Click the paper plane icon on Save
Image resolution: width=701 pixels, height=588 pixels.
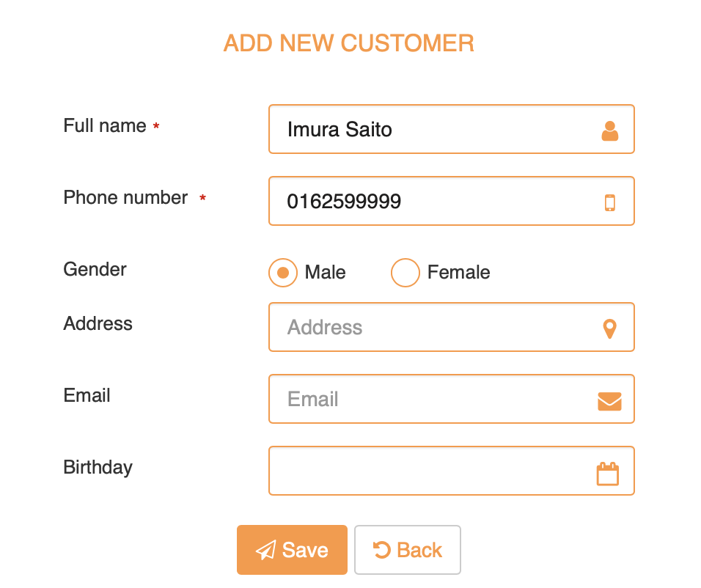pos(265,550)
